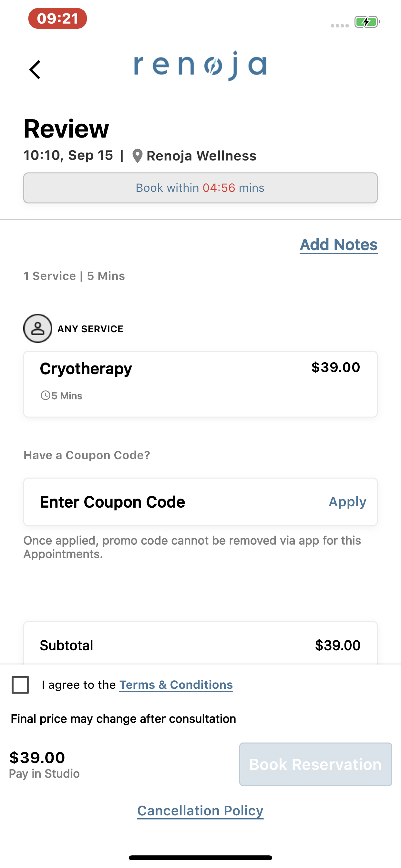Open the Add Notes link

pyautogui.click(x=339, y=245)
